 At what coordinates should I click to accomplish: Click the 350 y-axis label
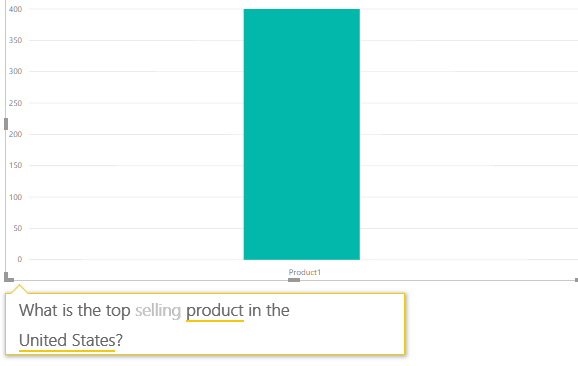click(x=15, y=40)
